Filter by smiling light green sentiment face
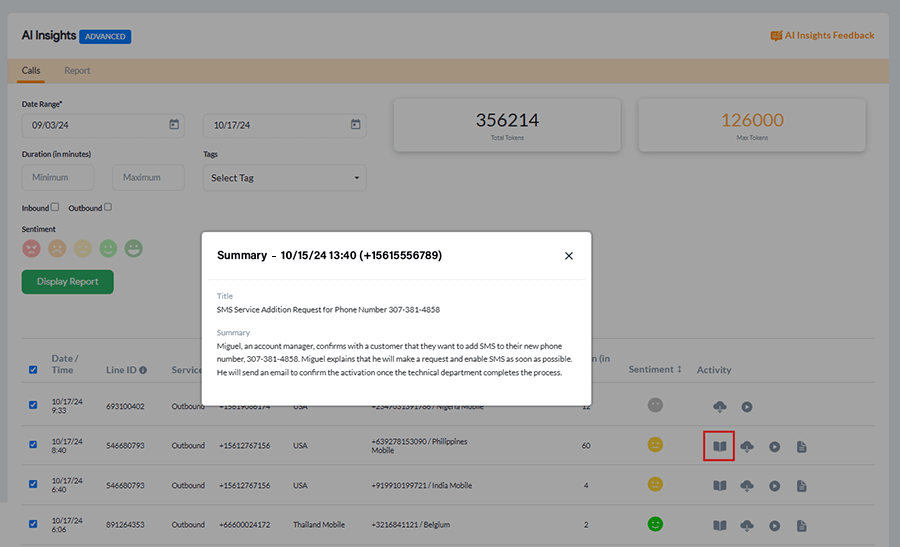The width and height of the screenshot is (900, 547). 108,249
